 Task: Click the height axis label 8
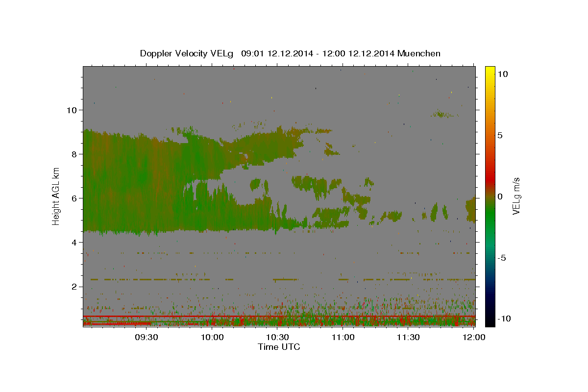point(74,154)
